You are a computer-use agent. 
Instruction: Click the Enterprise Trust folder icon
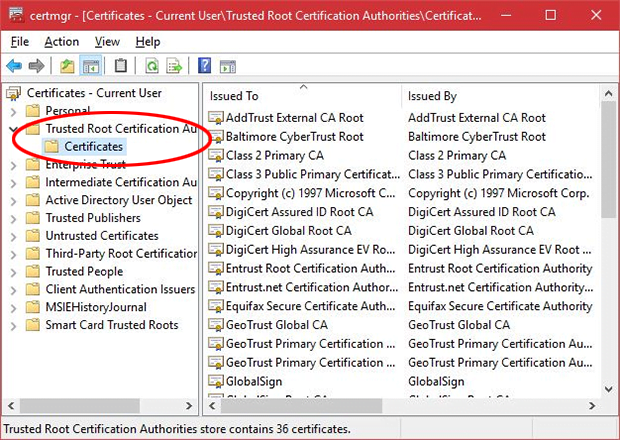pos(33,164)
